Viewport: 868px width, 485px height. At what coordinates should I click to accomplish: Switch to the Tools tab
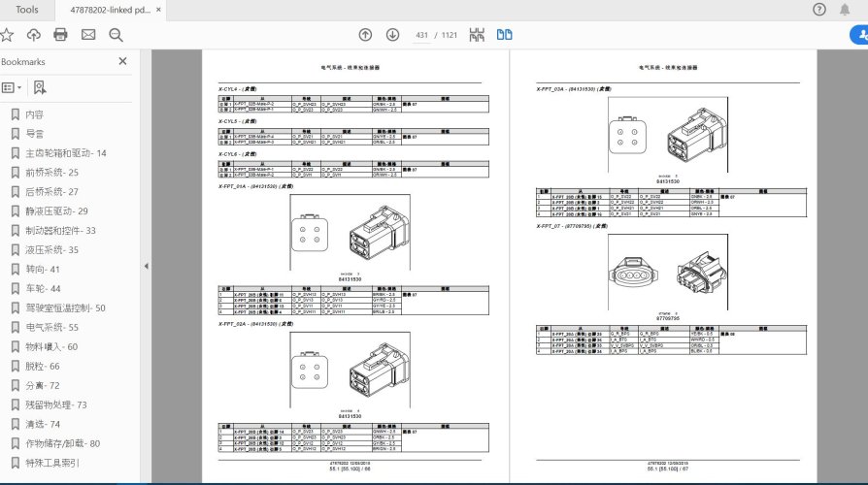pyautogui.click(x=27, y=10)
